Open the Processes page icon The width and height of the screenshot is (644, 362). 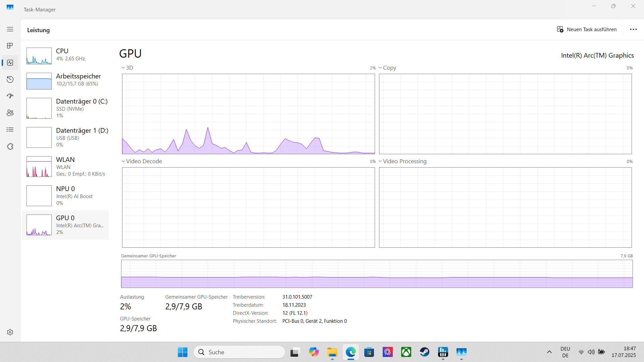(10, 46)
